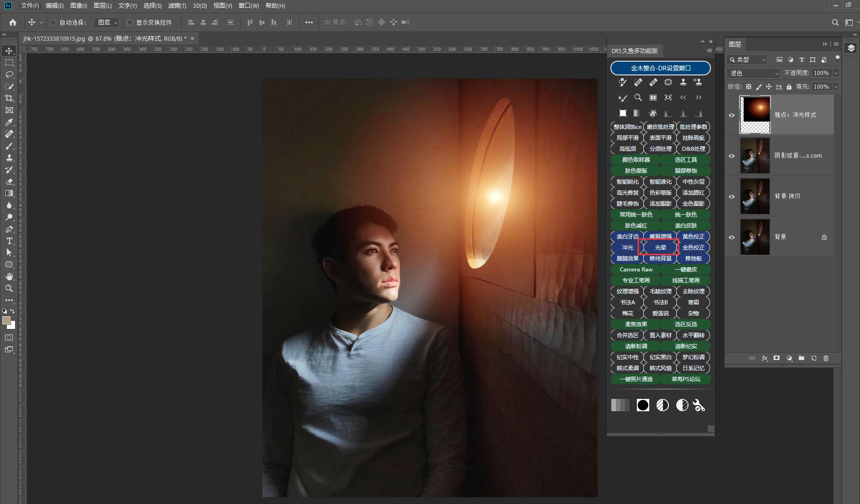Select the Zoom tool in toolbar
The image size is (860, 504).
[x=9, y=288]
